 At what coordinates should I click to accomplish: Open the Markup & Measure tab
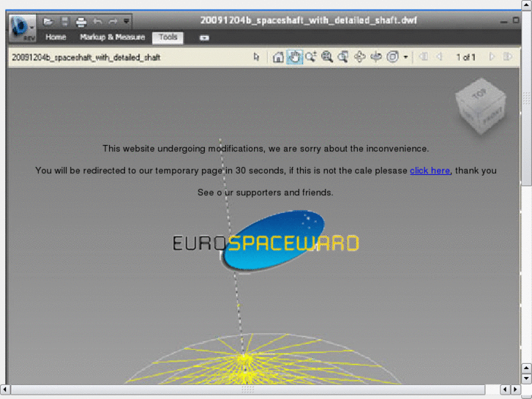coord(112,37)
